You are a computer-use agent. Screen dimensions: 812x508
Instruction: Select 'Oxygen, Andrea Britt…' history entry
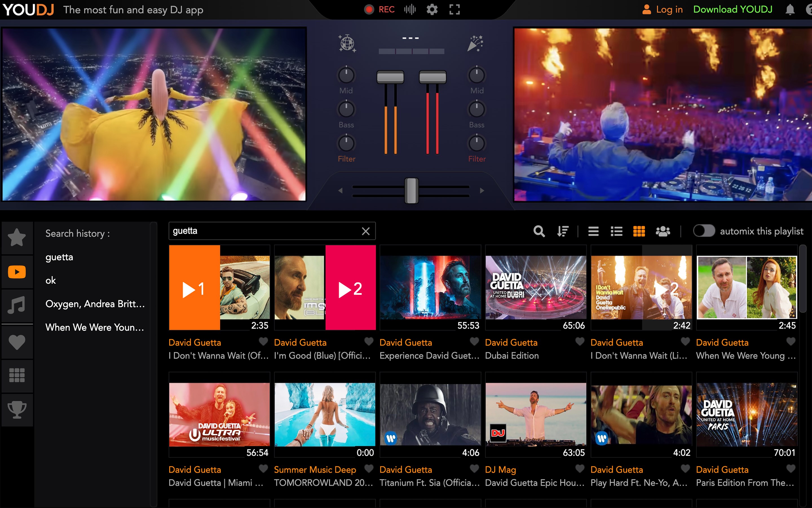(x=95, y=304)
